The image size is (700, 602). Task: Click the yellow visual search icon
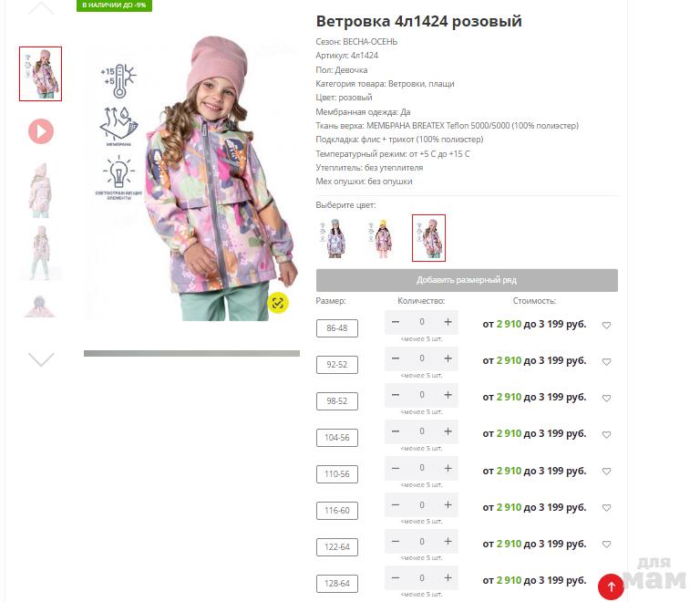tap(278, 303)
